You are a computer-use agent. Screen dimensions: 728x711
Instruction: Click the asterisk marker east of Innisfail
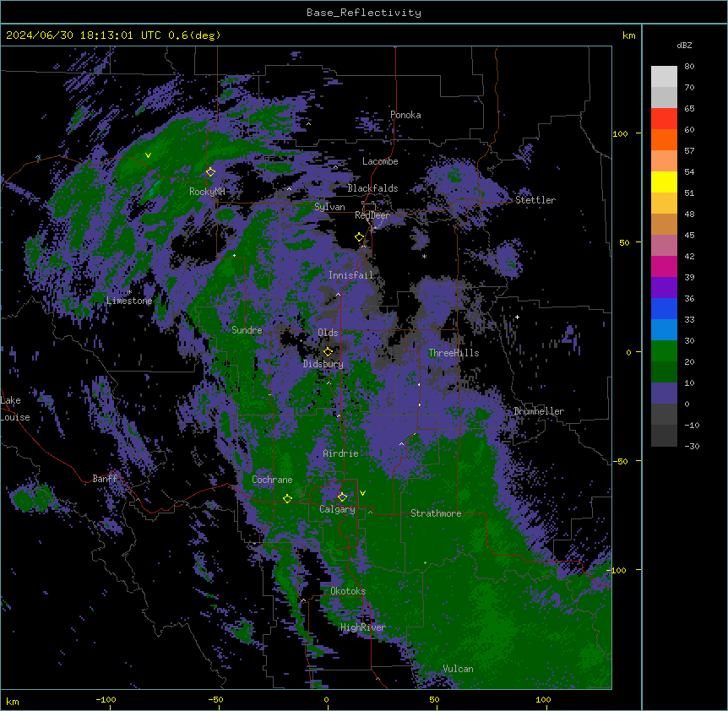[x=424, y=256]
